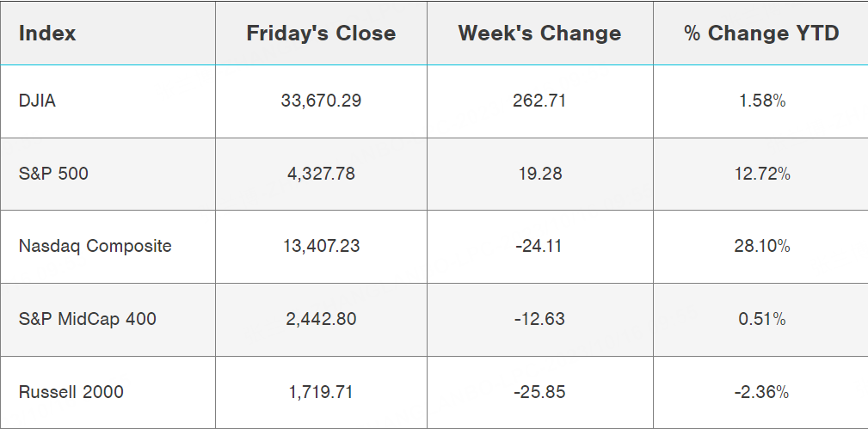This screenshot has height=429, width=868.
Task: Select S&P 500 YTD value 12.72%
Action: point(761,174)
